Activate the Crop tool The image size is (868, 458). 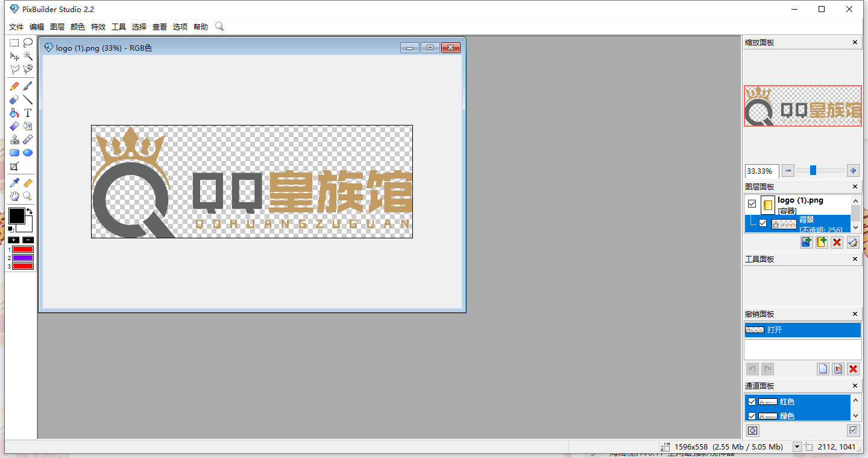tap(14, 167)
